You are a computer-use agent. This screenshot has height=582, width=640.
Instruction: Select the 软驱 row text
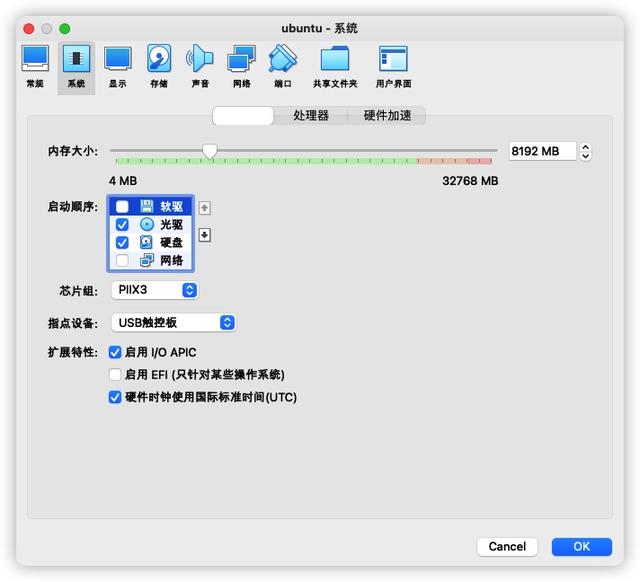[x=171, y=207]
